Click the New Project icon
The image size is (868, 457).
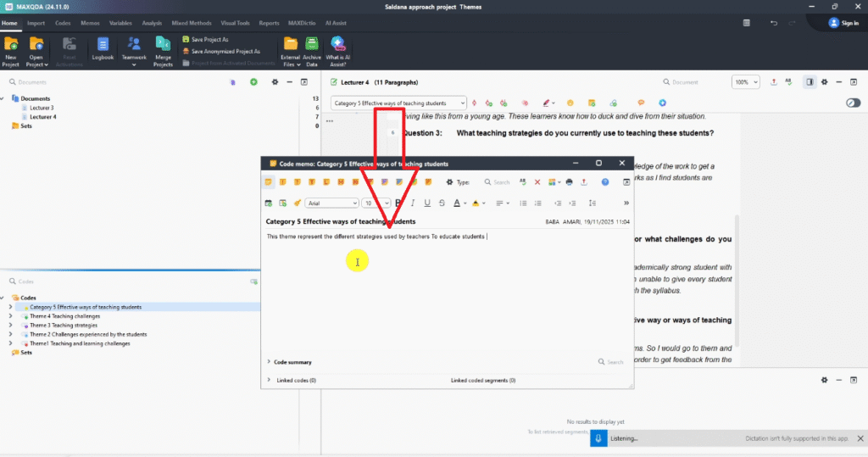11,49
